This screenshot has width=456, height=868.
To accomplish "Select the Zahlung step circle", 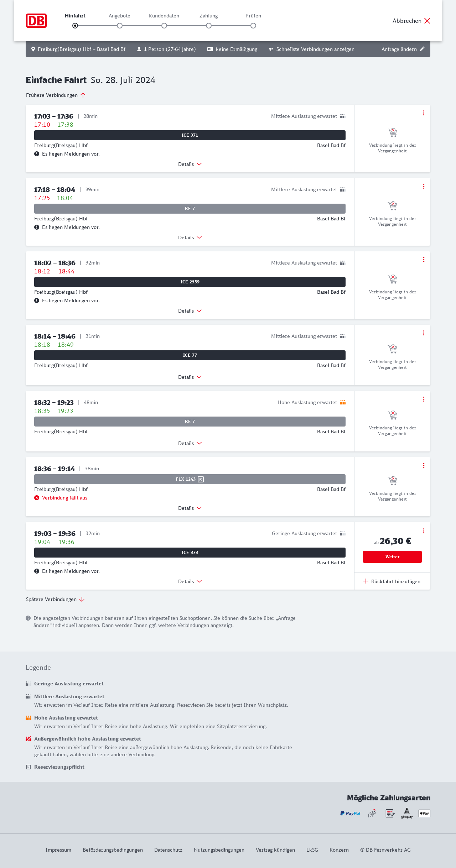I will point(209,26).
